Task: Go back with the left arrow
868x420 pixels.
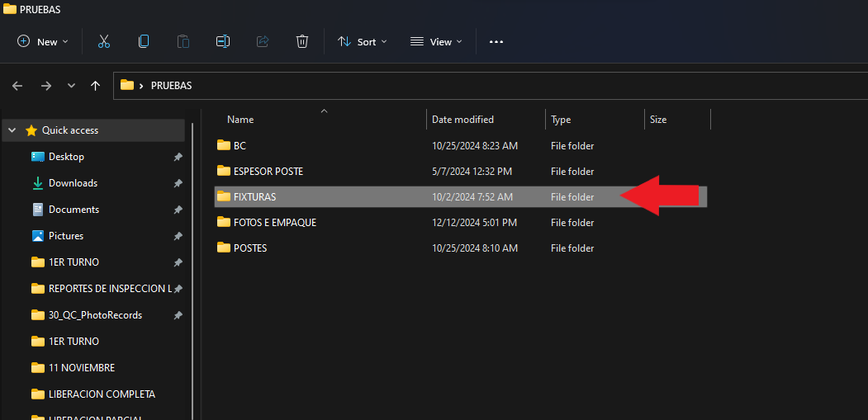Action: 17,86
